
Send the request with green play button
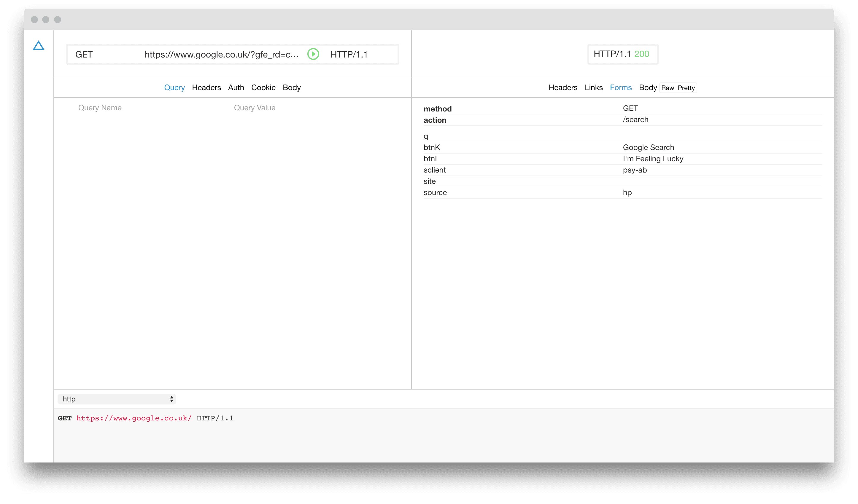click(313, 54)
